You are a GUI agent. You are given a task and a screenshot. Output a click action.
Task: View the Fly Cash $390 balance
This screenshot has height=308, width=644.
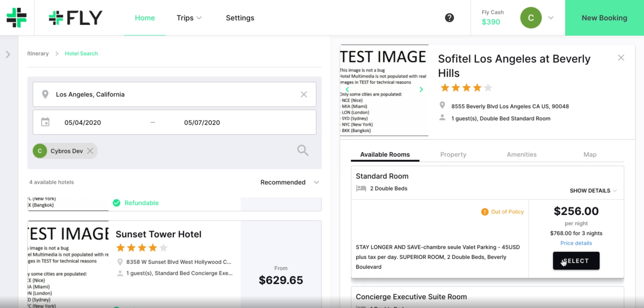click(x=492, y=17)
